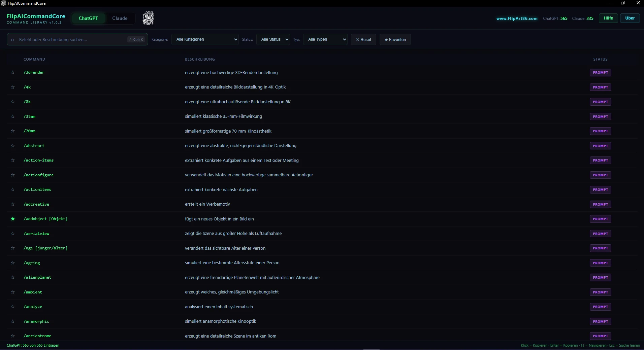This screenshot has width=644, height=350.
Task: Click the /alienplanet command text
Action: coord(37,277)
